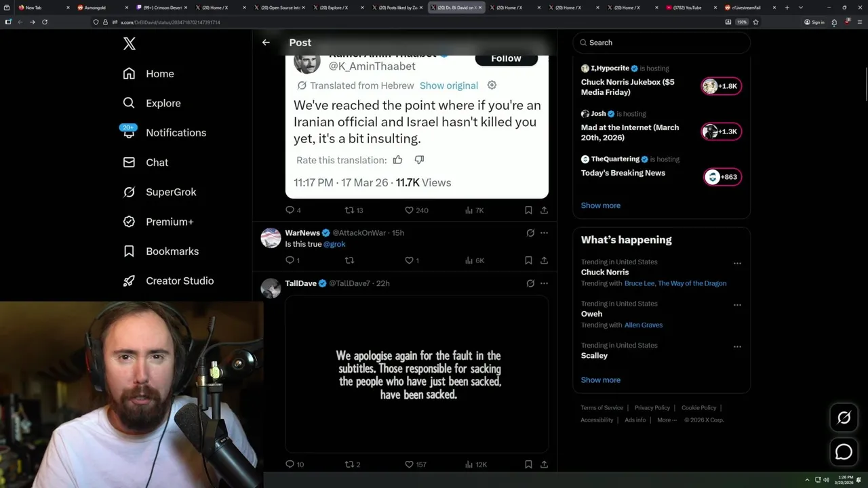
Task: Share WarNews post
Action: pyautogui.click(x=544, y=260)
